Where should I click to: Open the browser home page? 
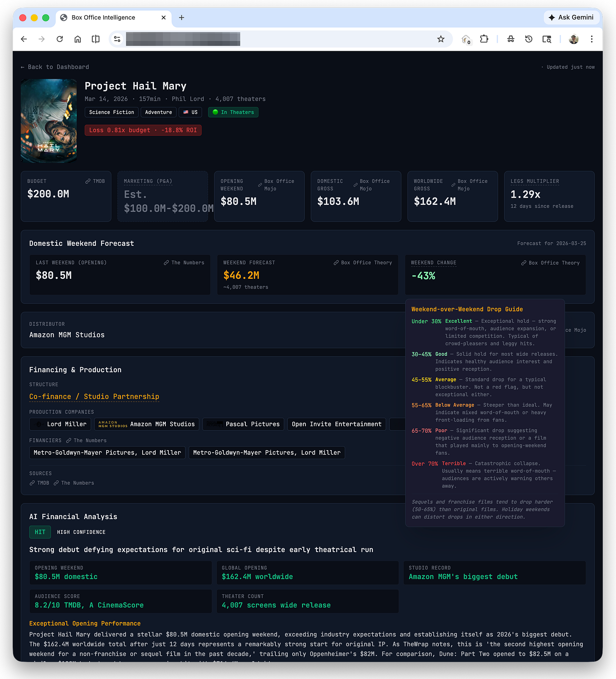coord(78,39)
